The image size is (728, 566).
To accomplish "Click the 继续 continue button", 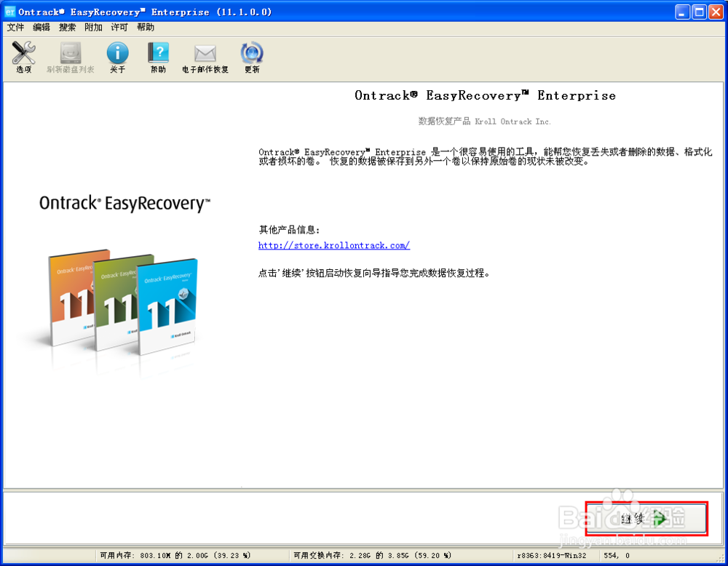I will point(646,518).
